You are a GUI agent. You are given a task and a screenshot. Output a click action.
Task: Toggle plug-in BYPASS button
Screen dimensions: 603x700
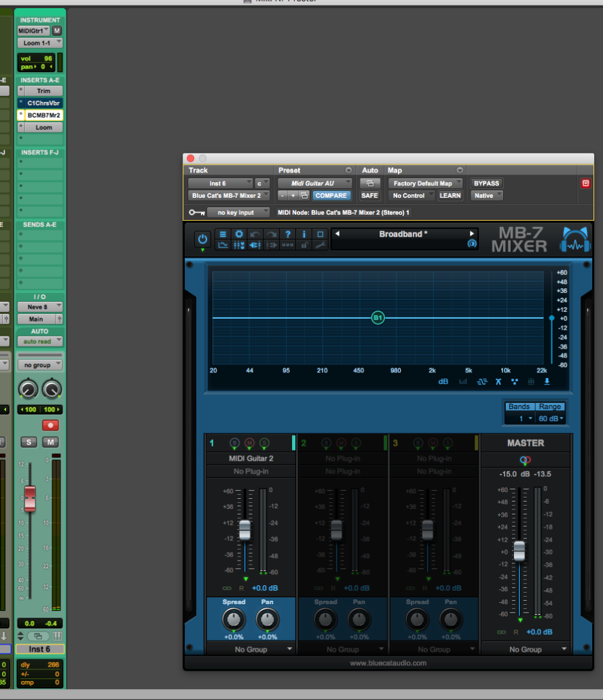click(x=487, y=183)
